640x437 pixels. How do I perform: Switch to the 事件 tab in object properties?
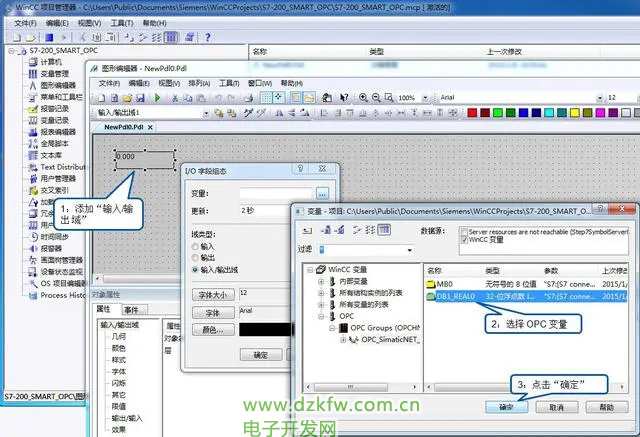(130, 310)
